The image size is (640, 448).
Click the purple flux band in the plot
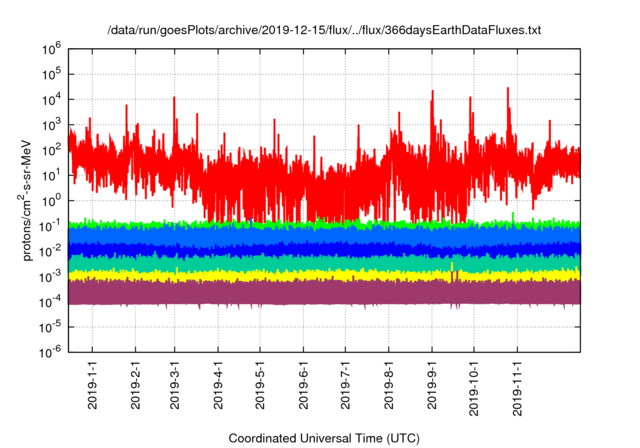(x=324, y=293)
